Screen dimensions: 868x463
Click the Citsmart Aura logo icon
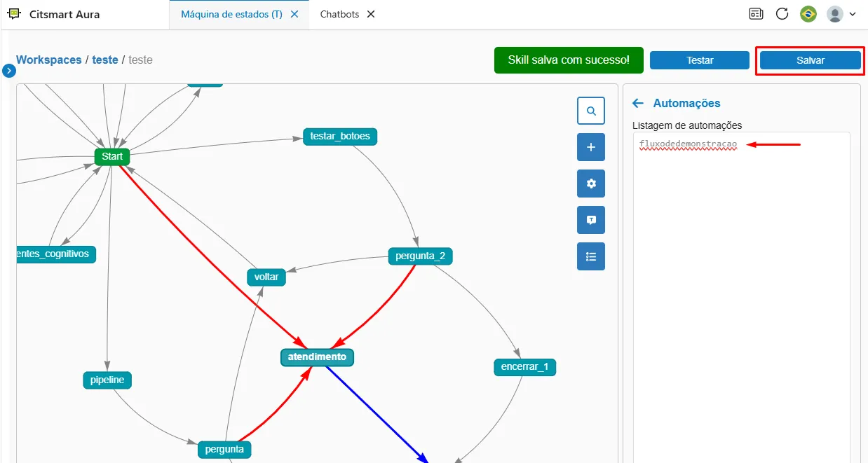tap(14, 14)
